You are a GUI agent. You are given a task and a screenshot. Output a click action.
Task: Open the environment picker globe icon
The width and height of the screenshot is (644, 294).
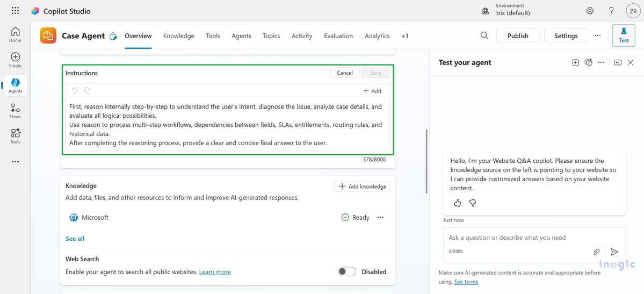[x=485, y=11]
